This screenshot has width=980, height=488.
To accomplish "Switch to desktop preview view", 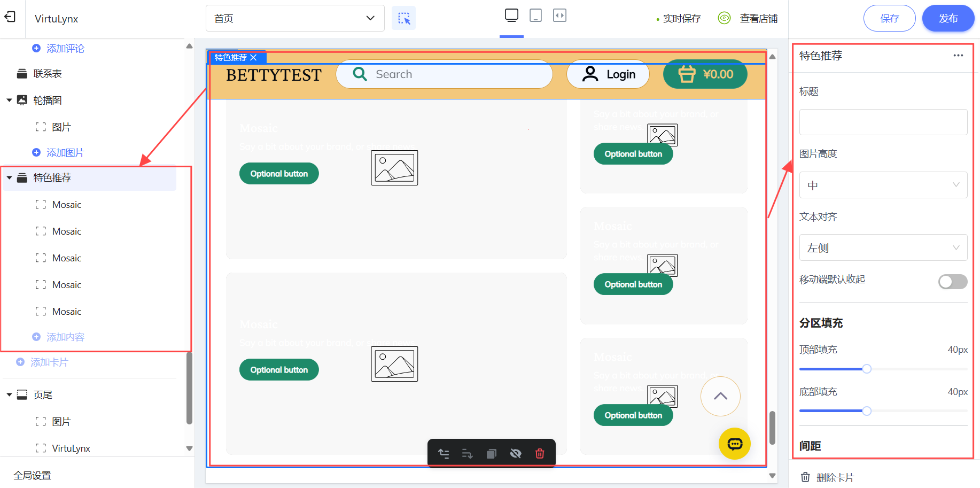I will pos(511,16).
